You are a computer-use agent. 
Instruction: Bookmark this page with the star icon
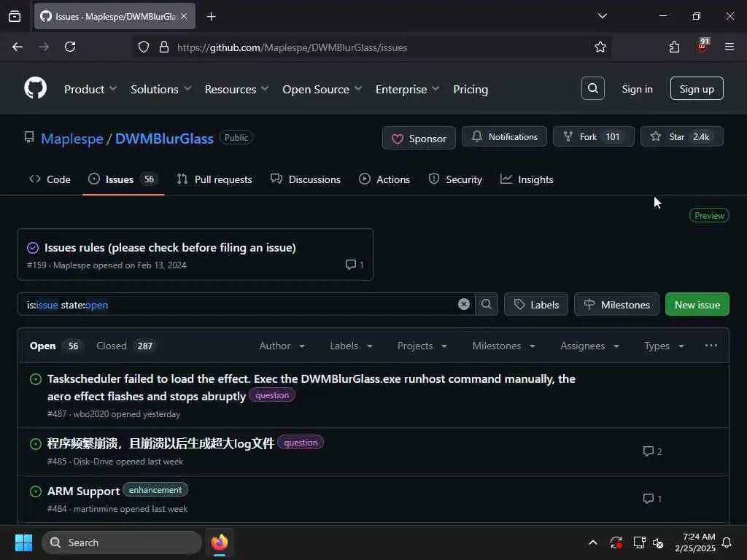click(600, 47)
